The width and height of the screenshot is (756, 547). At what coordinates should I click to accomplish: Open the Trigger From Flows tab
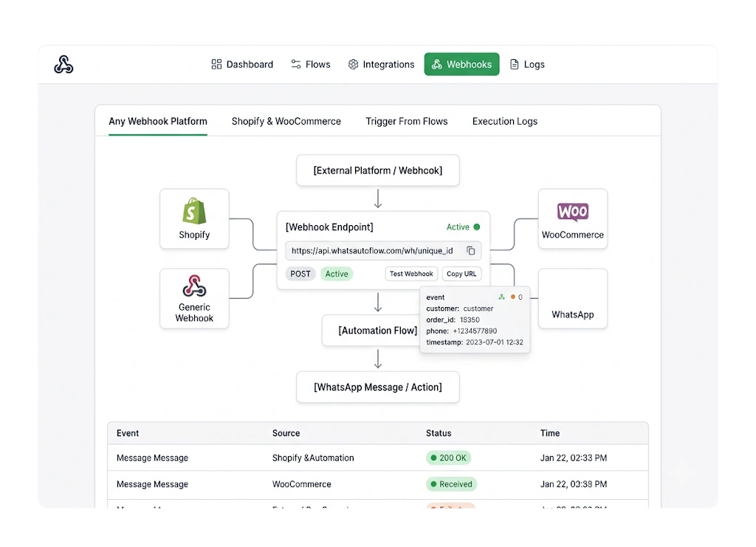pyautogui.click(x=407, y=122)
